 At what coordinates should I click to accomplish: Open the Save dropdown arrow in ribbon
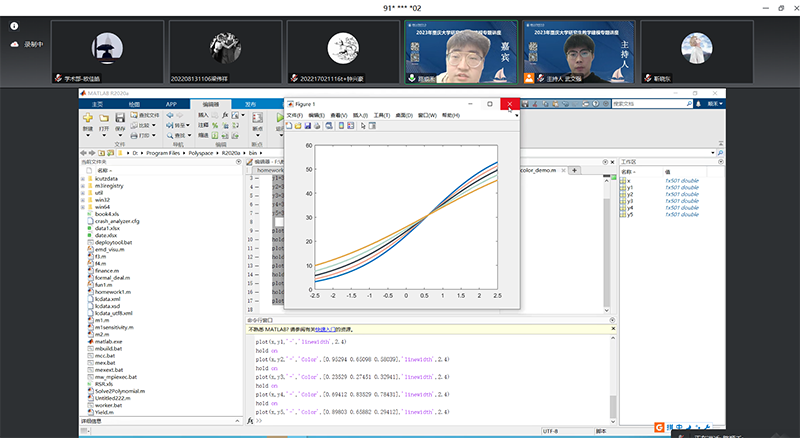pos(120,136)
